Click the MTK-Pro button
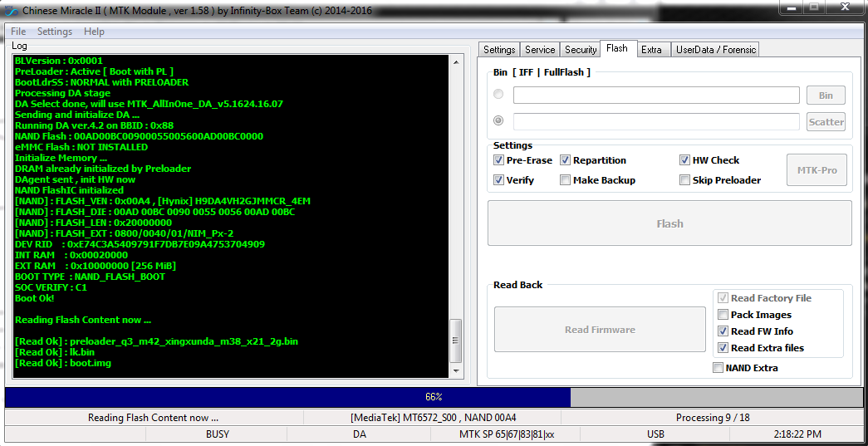 (x=817, y=170)
